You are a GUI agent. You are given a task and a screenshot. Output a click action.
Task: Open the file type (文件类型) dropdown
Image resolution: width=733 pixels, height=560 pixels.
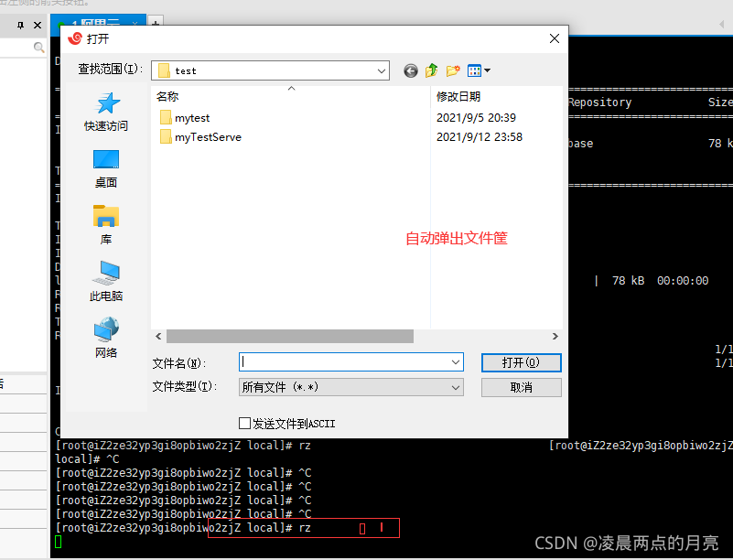(351, 387)
